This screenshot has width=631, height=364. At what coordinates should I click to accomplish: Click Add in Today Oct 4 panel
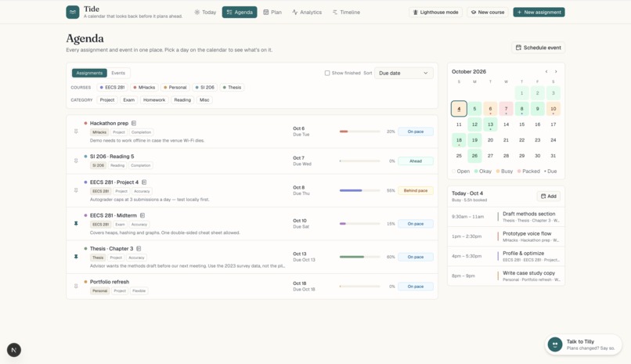click(548, 196)
